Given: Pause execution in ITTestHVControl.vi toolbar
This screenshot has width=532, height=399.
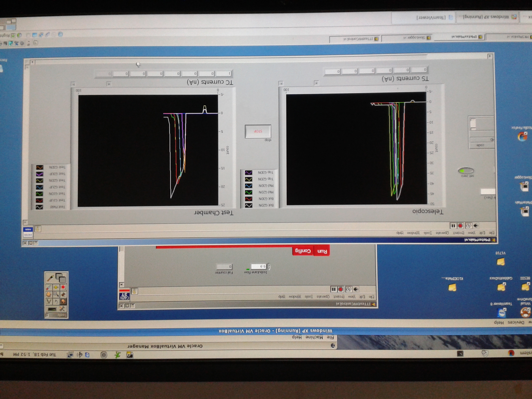Looking at the screenshot, I should (334, 289).
